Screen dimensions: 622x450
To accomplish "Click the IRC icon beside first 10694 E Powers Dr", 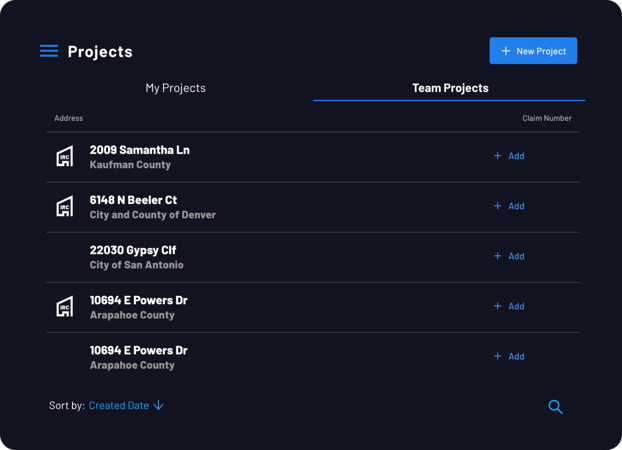I will pyautogui.click(x=64, y=306).
